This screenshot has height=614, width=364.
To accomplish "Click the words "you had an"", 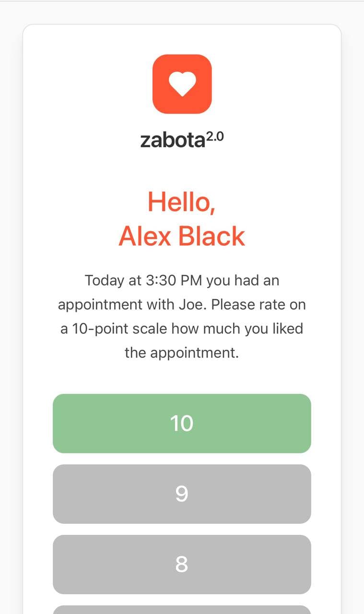I will click(x=243, y=281).
